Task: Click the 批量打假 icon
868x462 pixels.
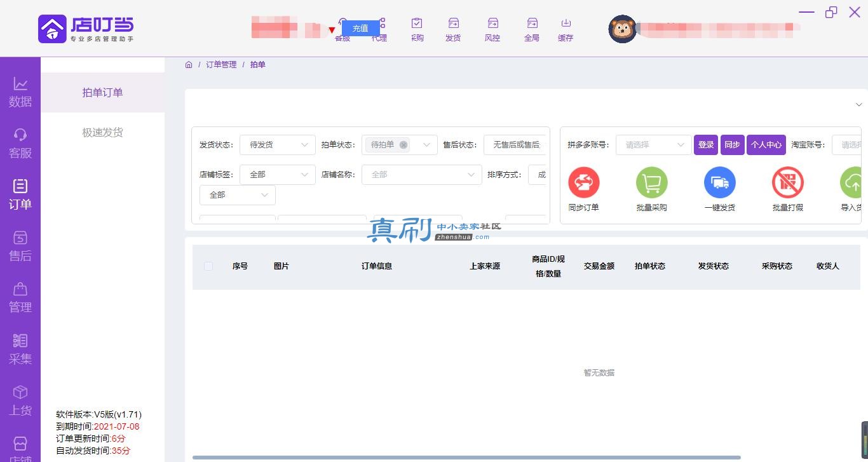Action: point(788,182)
